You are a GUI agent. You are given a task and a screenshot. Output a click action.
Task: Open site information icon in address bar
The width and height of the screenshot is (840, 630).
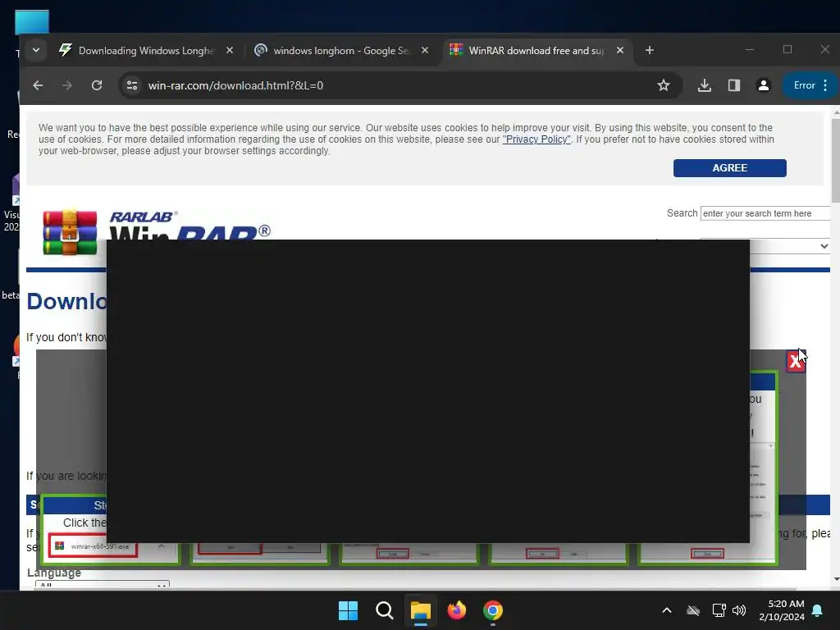pyautogui.click(x=132, y=85)
